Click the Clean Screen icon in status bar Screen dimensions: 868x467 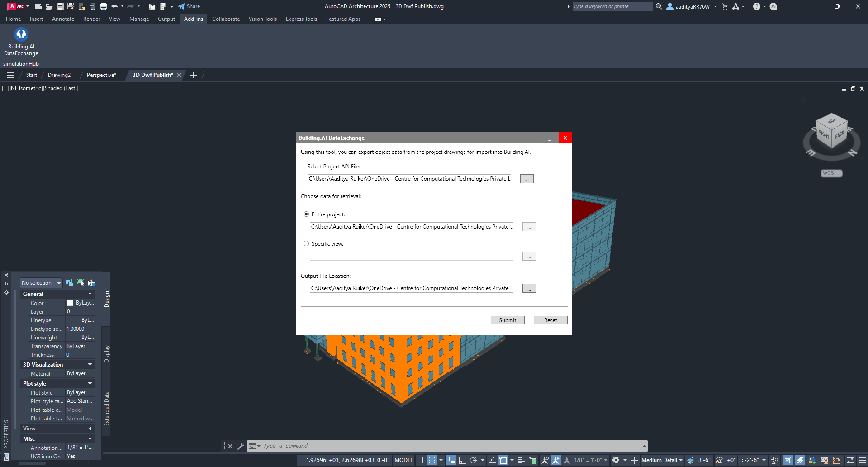(x=850, y=460)
